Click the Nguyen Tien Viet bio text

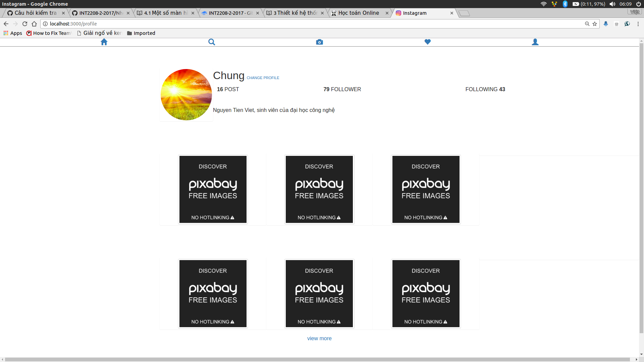coord(274,110)
